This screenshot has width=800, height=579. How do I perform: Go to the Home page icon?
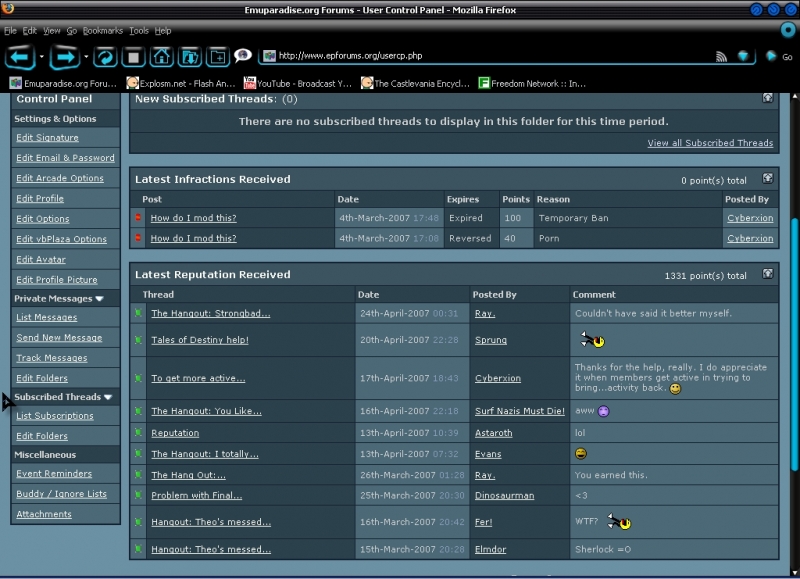(x=161, y=57)
